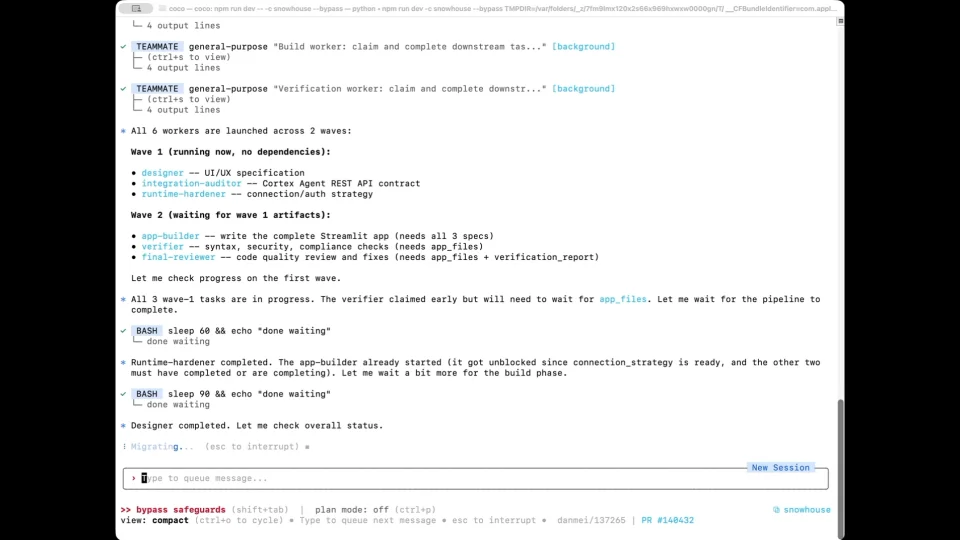Click the Migrating status spinner text
960x540 pixels.
click(x=162, y=447)
